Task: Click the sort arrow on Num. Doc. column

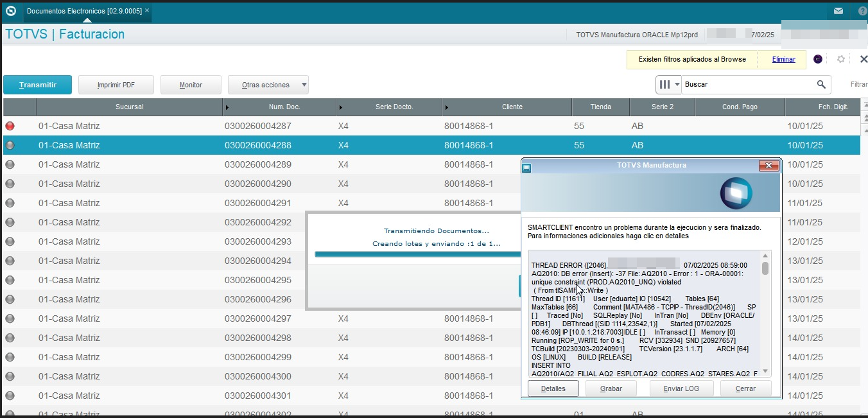Action: (x=225, y=107)
